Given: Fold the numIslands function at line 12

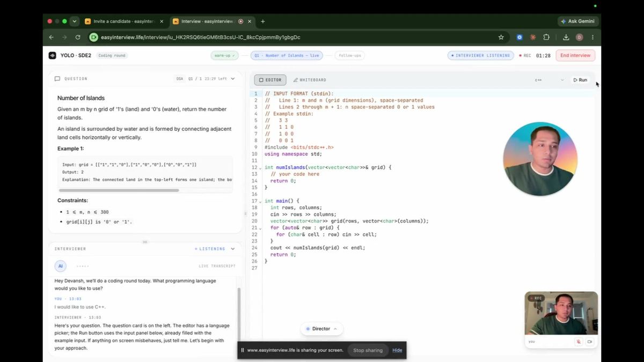Looking at the screenshot, I should (260, 168).
